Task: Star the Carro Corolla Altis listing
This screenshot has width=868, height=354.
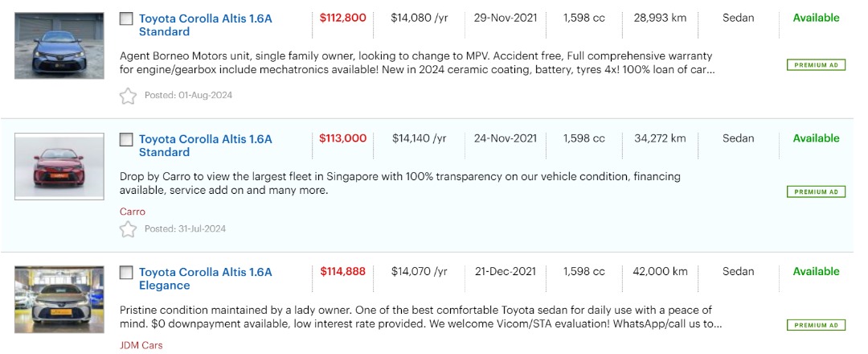Action: pyautogui.click(x=128, y=229)
